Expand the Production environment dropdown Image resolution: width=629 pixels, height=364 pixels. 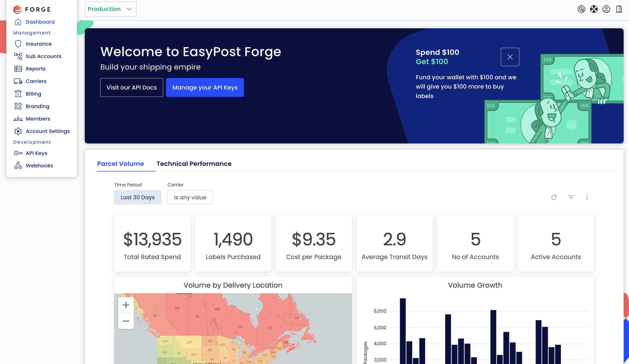point(110,9)
